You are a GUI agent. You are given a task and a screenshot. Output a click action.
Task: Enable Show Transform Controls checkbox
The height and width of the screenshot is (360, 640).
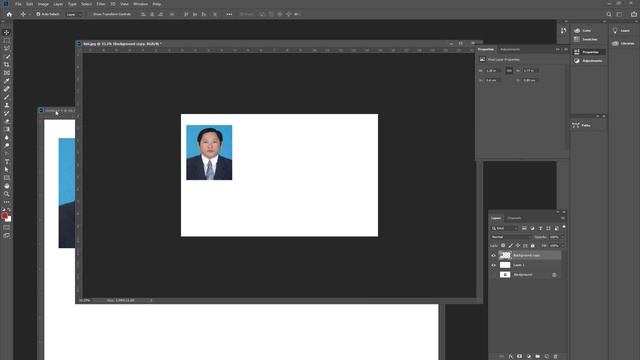[90, 14]
